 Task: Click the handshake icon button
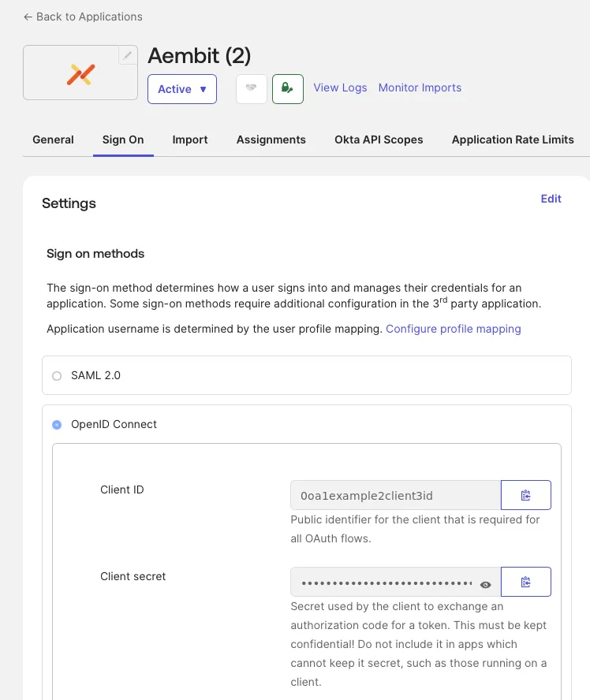252,89
